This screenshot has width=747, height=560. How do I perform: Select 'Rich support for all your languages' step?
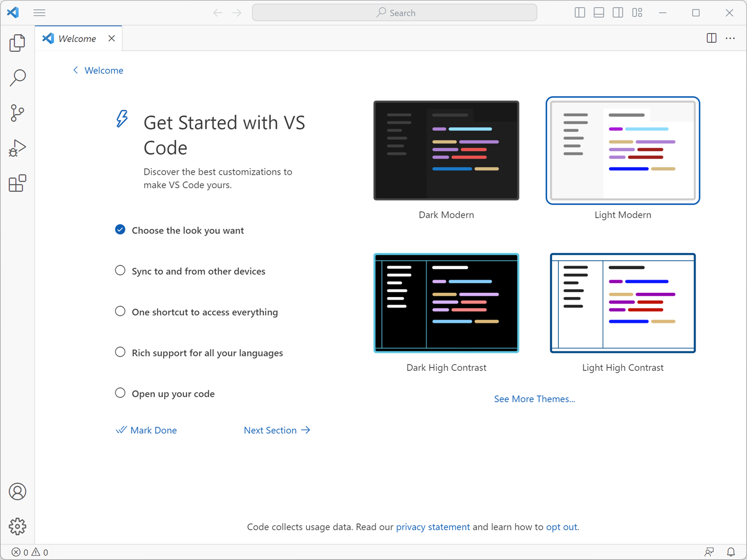199,352
